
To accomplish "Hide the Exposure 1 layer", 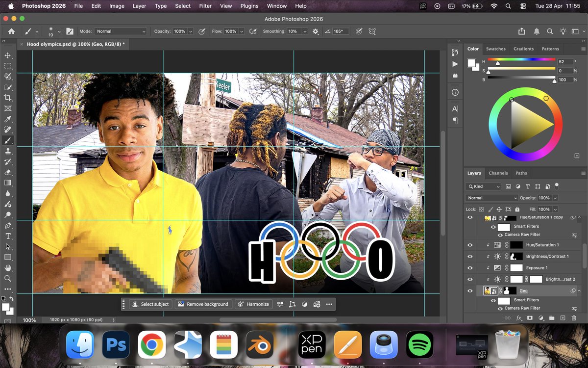I will tap(470, 268).
